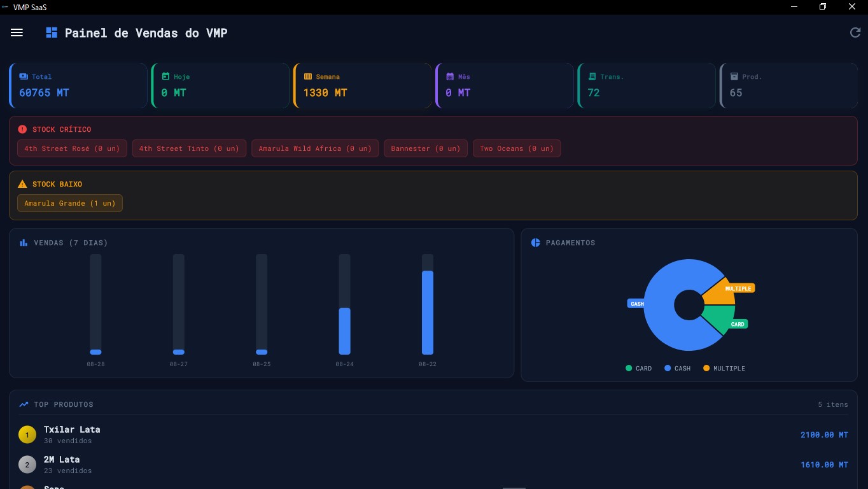Image resolution: width=868 pixels, height=489 pixels.
Task: Click the Stock Crítico red alert icon
Action: (23, 129)
